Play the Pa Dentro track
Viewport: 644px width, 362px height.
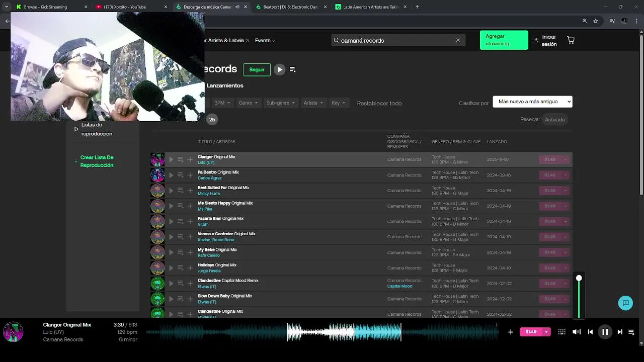tap(171, 175)
